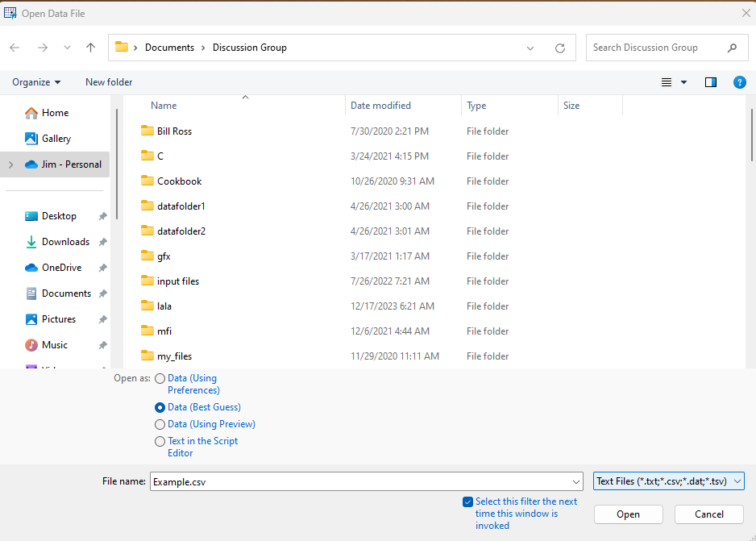The height and width of the screenshot is (541, 756).
Task: Click the Cancel button
Action: tap(708, 514)
